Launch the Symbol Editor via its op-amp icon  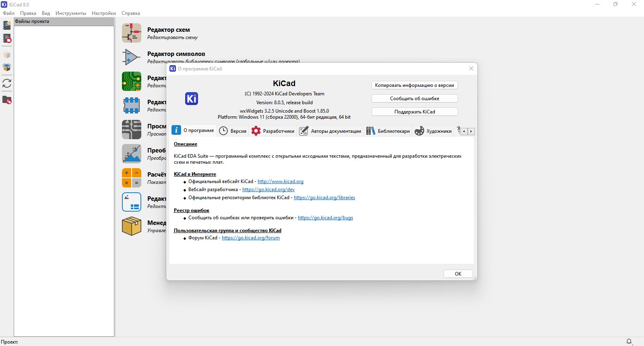point(132,57)
